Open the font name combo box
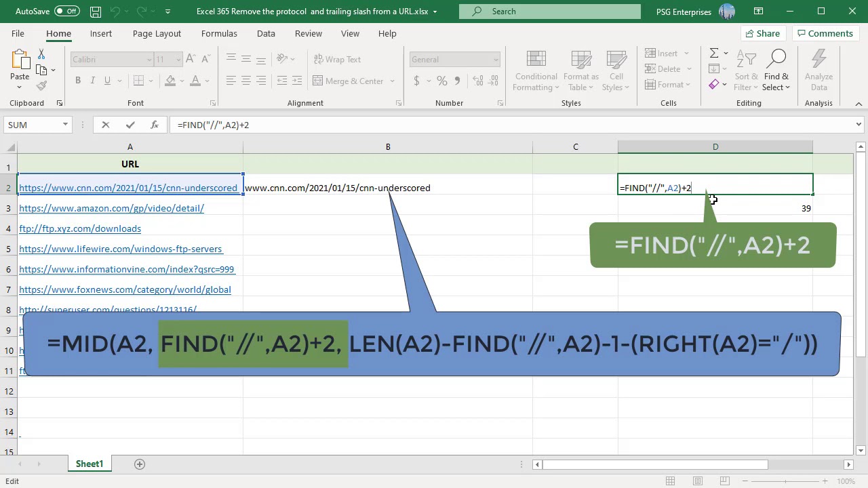The height and width of the screenshot is (488, 868). [x=112, y=60]
